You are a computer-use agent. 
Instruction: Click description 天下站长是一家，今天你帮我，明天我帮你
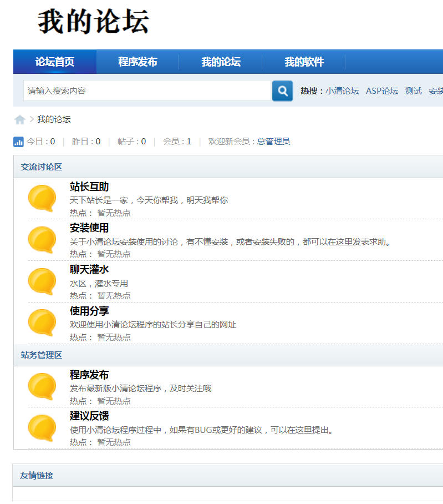(149, 200)
